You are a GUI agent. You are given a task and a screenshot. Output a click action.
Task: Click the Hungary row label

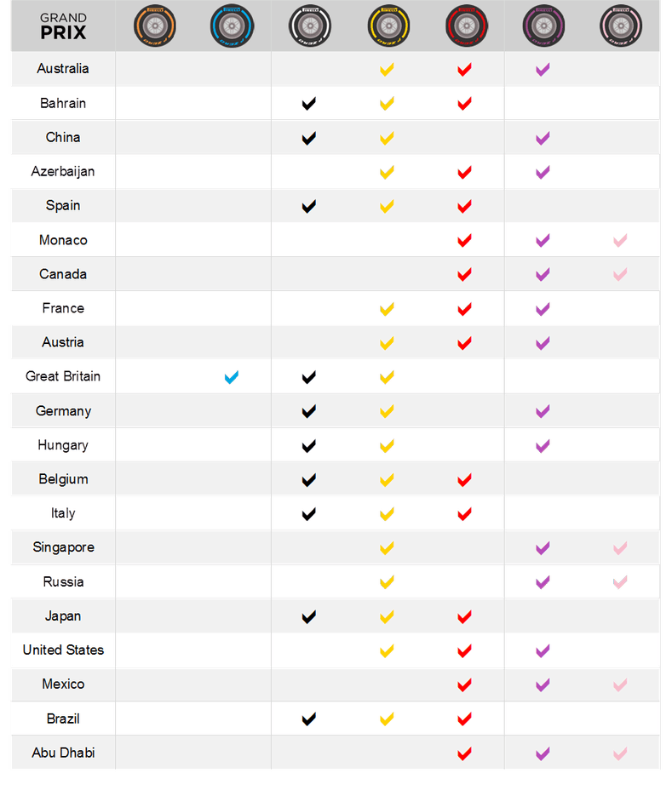63,445
